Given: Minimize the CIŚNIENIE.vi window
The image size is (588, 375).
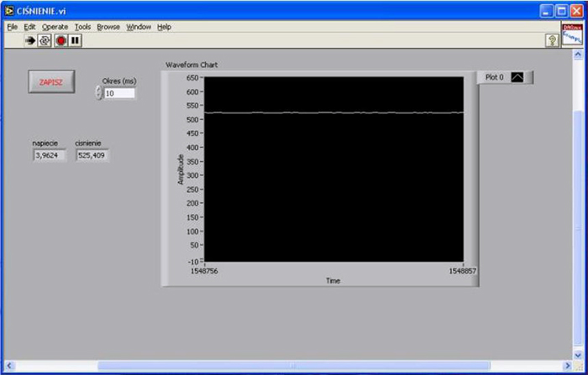Looking at the screenshot, I should click(x=546, y=11).
